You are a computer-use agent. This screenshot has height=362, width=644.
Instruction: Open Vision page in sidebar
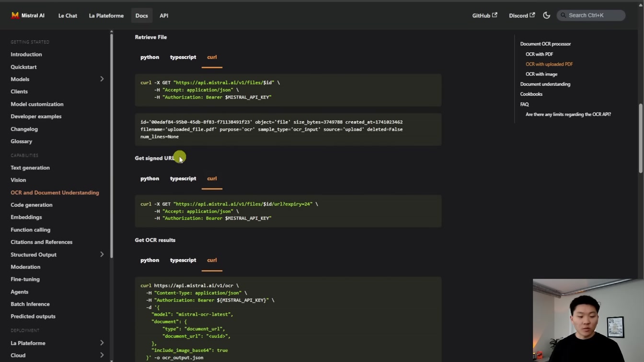(x=18, y=180)
